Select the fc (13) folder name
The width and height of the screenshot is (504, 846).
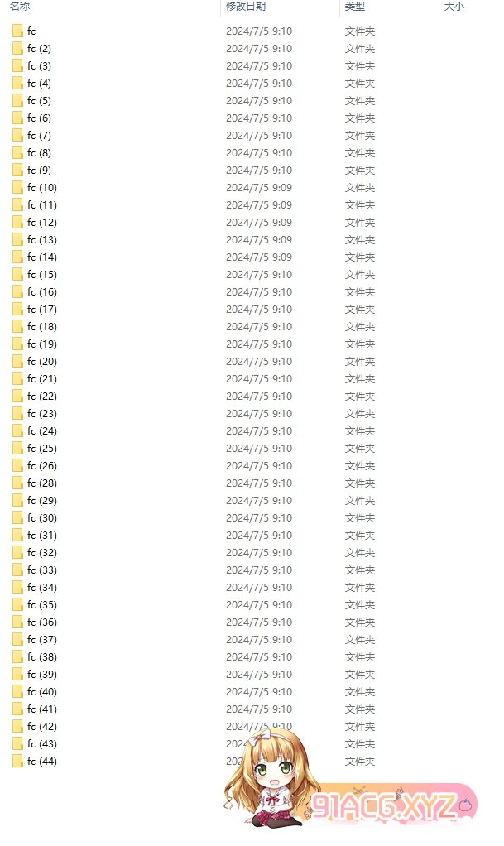pos(42,239)
